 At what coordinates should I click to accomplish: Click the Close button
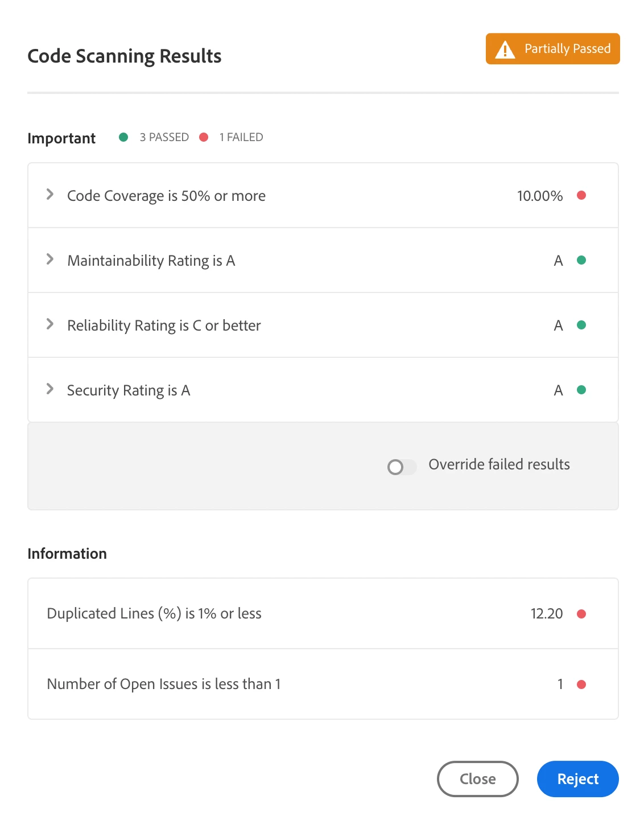[x=478, y=779]
